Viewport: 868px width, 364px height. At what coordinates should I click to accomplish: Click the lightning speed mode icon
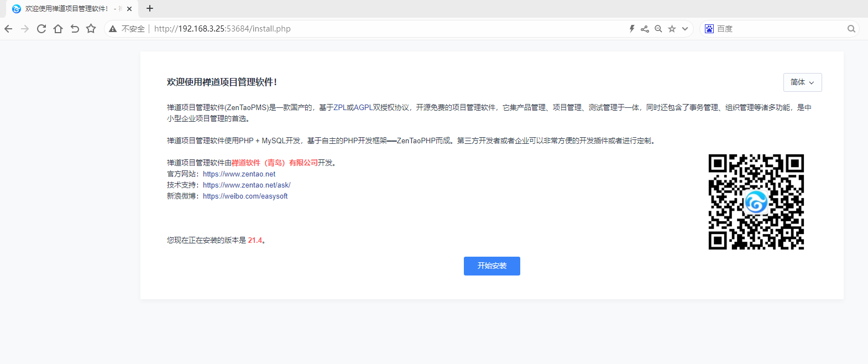tap(632, 29)
